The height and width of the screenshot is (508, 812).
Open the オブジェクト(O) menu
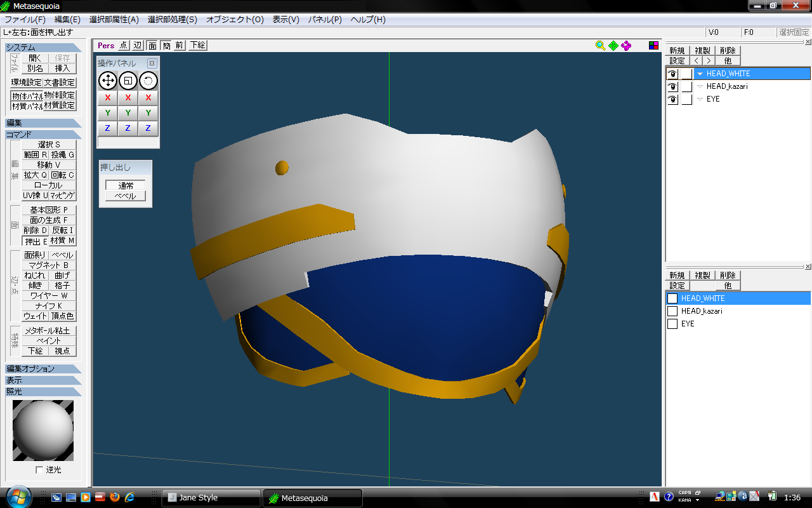(234, 20)
